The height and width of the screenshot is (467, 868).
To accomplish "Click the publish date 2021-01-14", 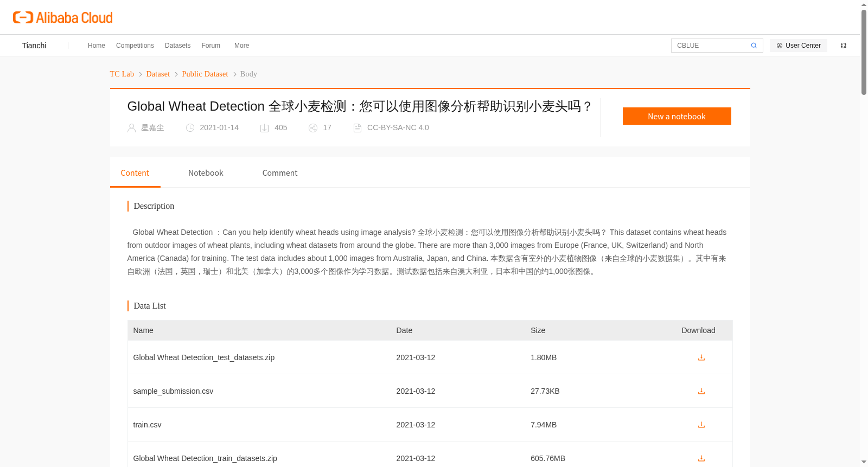I will [219, 128].
